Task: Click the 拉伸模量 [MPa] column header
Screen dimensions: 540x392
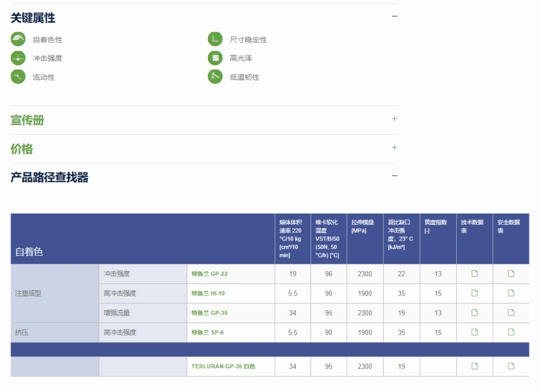Action: (365, 238)
